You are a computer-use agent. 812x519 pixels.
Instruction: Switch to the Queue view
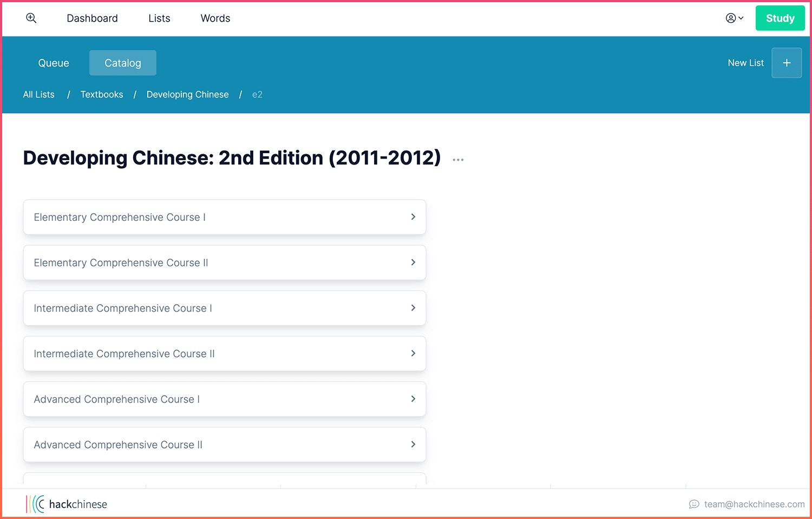coord(53,62)
